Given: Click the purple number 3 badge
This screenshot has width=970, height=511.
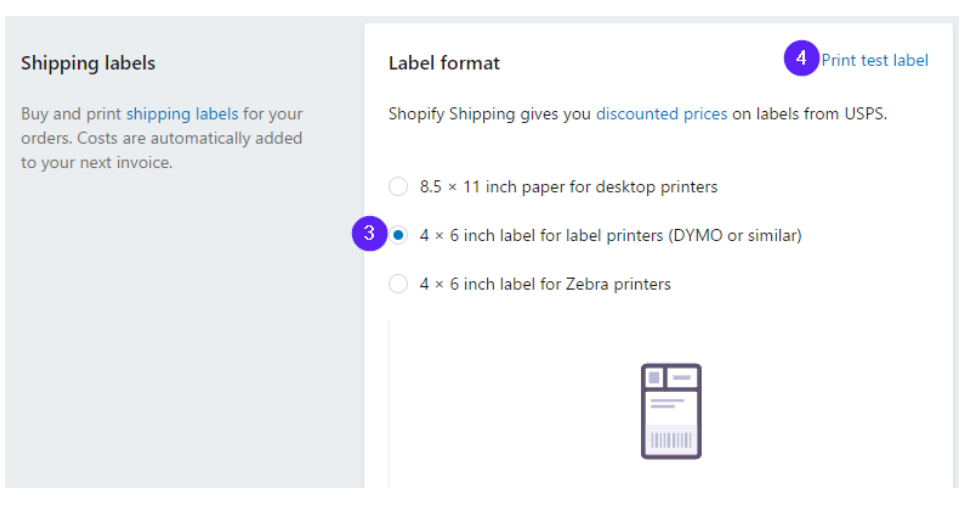Looking at the screenshot, I should [x=369, y=233].
